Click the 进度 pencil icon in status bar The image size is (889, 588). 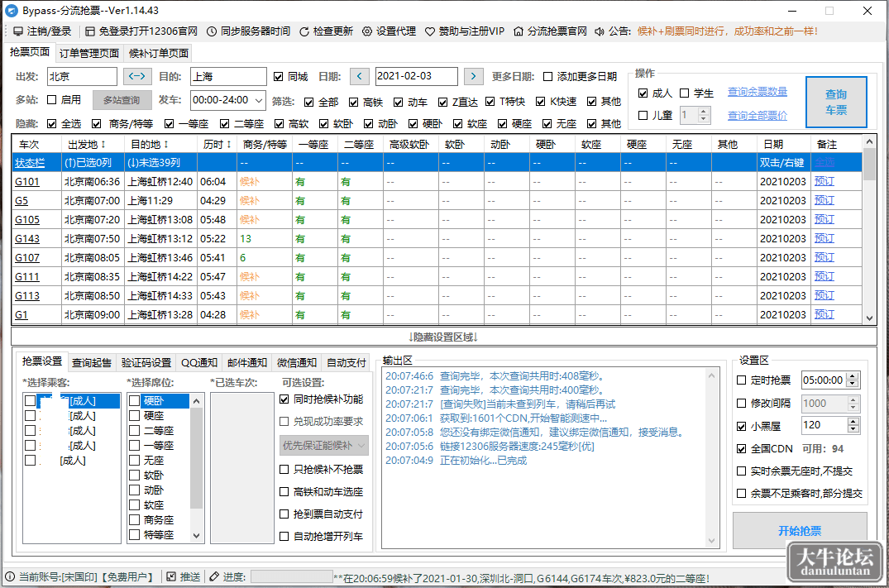214,576
